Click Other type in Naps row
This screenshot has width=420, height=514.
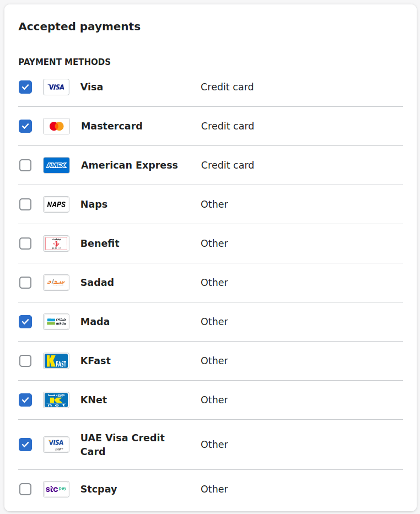(x=214, y=204)
